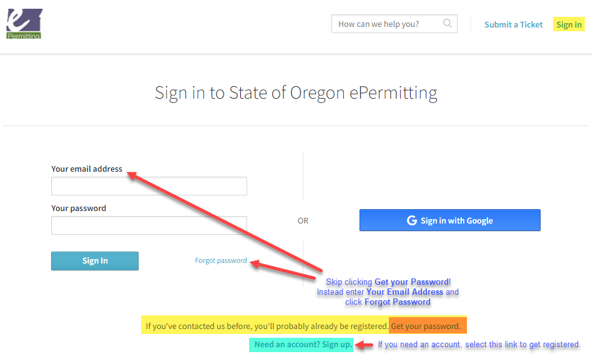Select the highlighted Sign in header link

click(569, 25)
